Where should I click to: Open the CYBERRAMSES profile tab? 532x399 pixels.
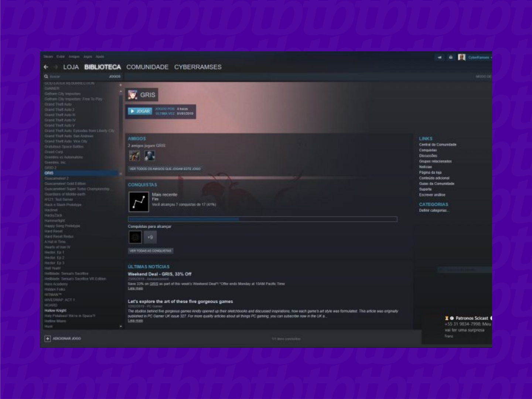198,67
